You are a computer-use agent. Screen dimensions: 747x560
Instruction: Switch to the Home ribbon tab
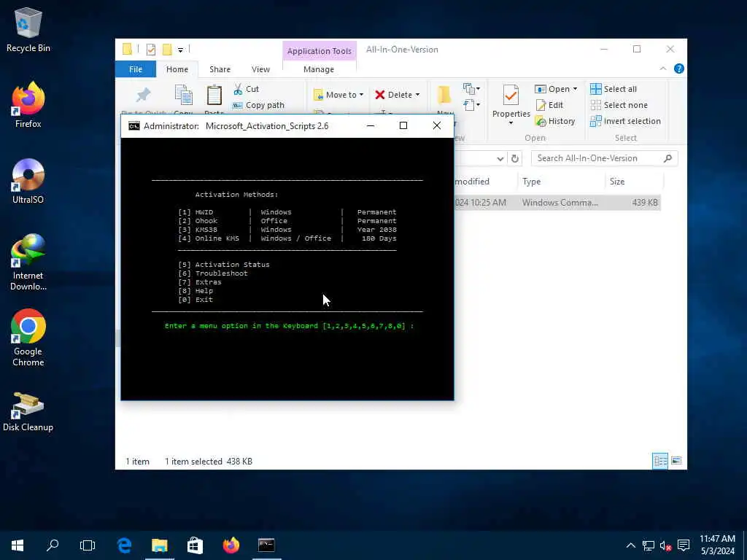[x=177, y=69]
